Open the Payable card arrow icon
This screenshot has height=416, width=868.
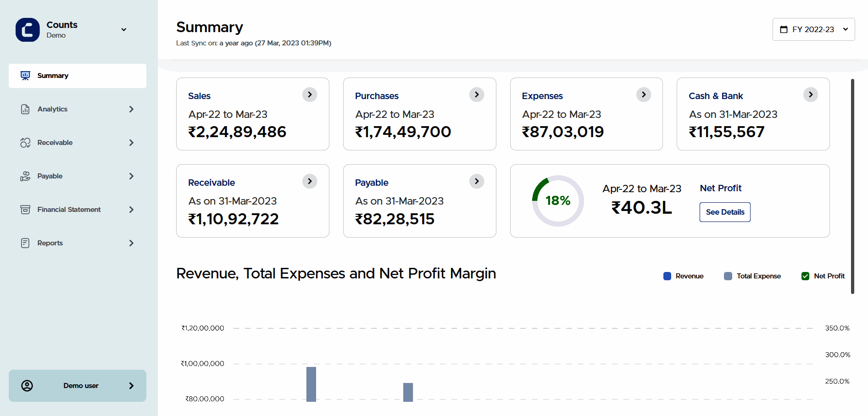click(x=477, y=181)
